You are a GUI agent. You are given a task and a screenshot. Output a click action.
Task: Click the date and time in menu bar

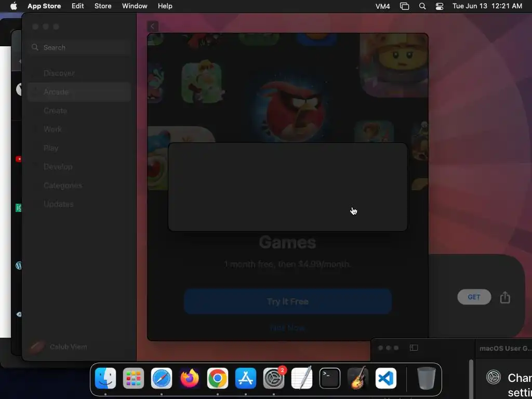click(x=487, y=6)
